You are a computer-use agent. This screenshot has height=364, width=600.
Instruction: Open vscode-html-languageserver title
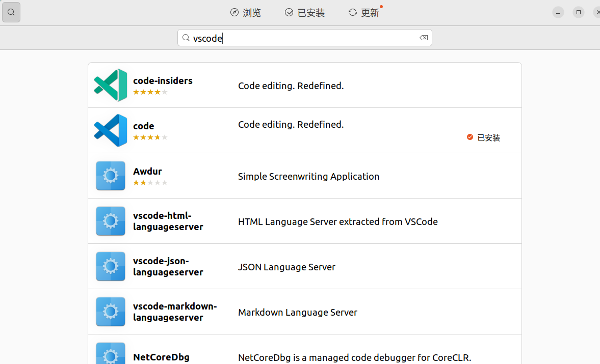point(168,221)
